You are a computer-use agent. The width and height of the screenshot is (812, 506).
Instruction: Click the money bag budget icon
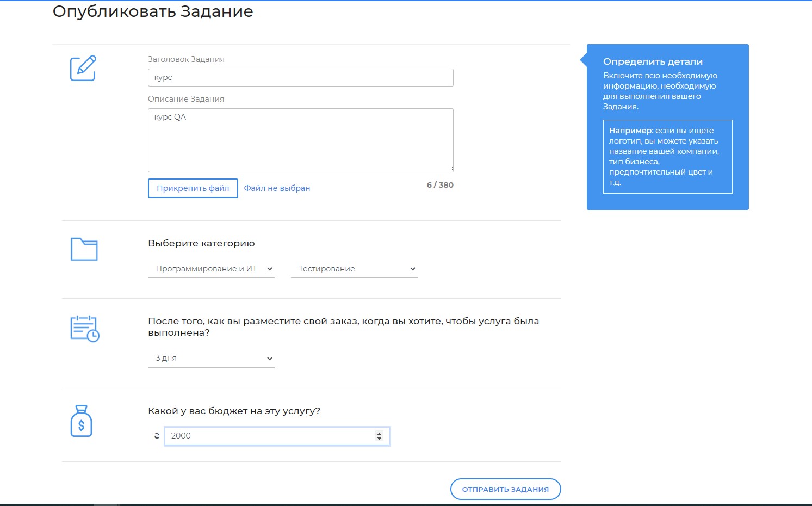pyautogui.click(x=82, y=421)
